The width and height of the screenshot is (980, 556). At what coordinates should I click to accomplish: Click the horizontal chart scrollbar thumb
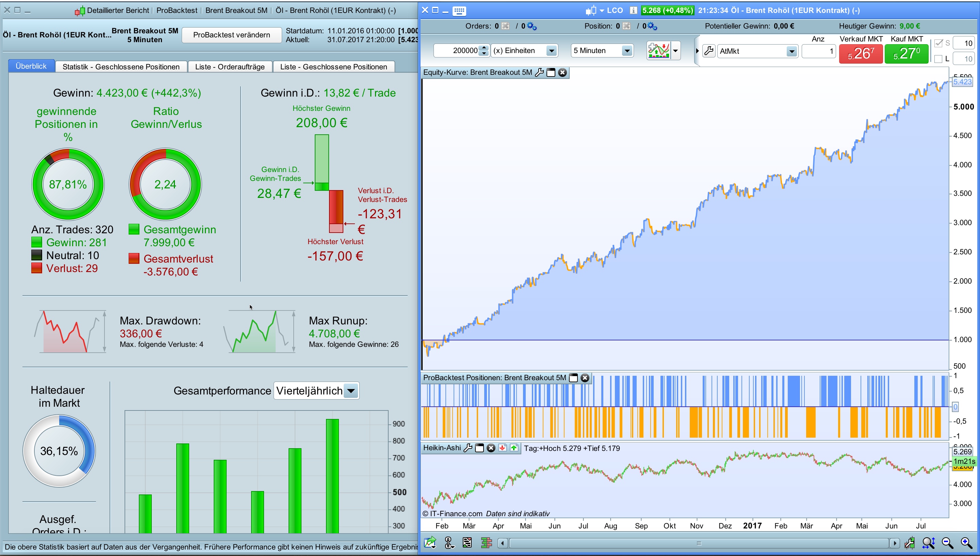[699, 543]
